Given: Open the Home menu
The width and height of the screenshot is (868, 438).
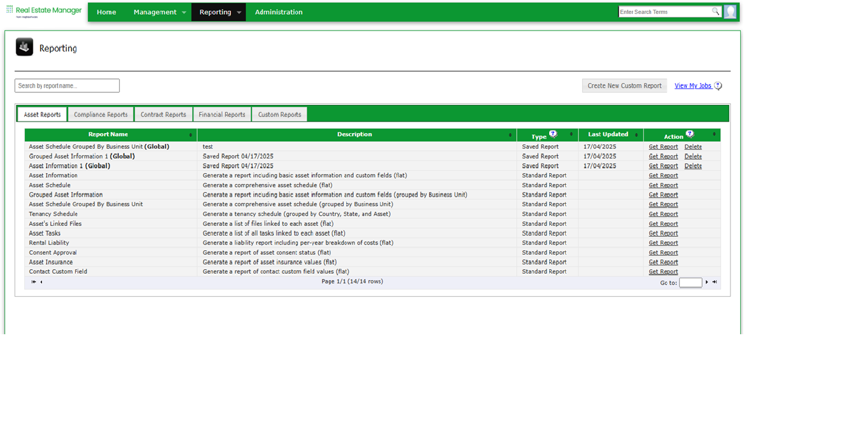Looking at the screenshot, I should pos(106,12).
